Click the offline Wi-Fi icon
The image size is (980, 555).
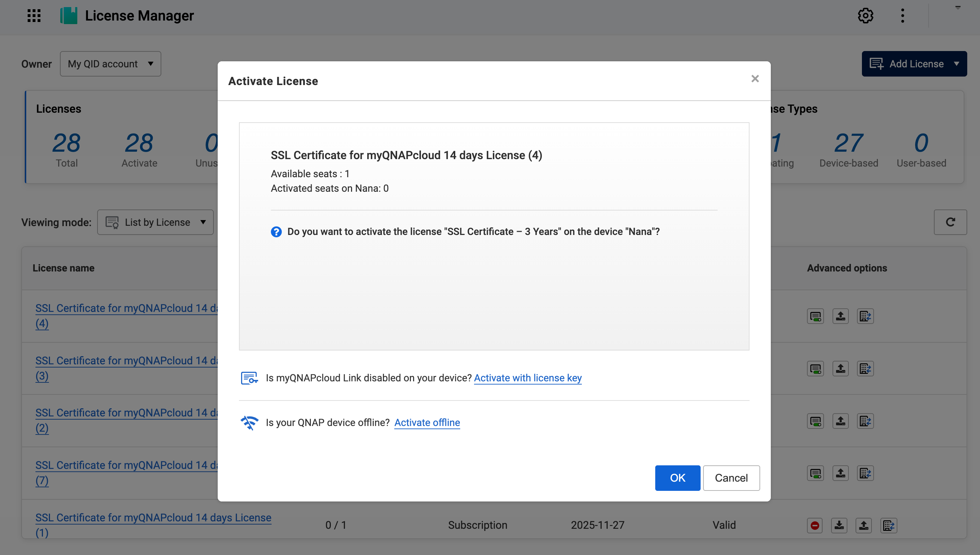click(249, 422)
